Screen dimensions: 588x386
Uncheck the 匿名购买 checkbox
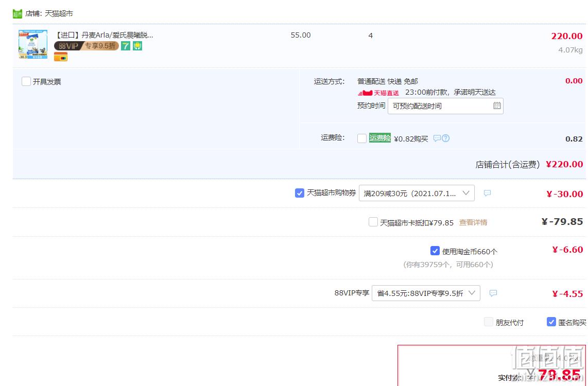click(551, 322)
